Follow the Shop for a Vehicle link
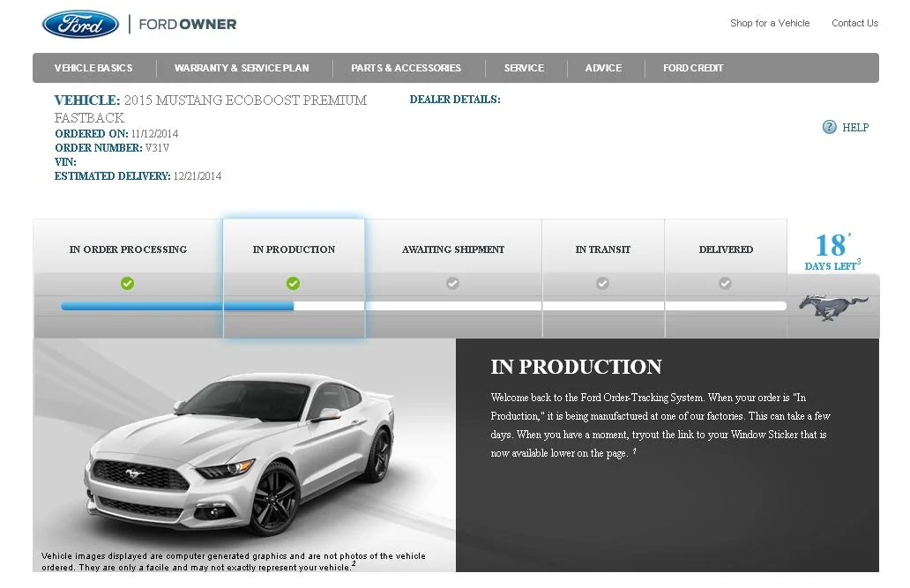The width and height of the screenshot is (910, 588). (x=770, y=23)
